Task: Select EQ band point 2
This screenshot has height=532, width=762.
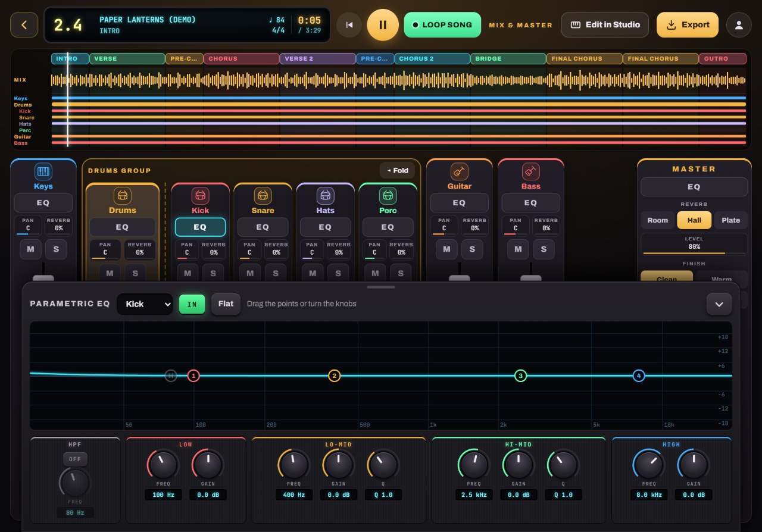Action: tap(335, 375)
